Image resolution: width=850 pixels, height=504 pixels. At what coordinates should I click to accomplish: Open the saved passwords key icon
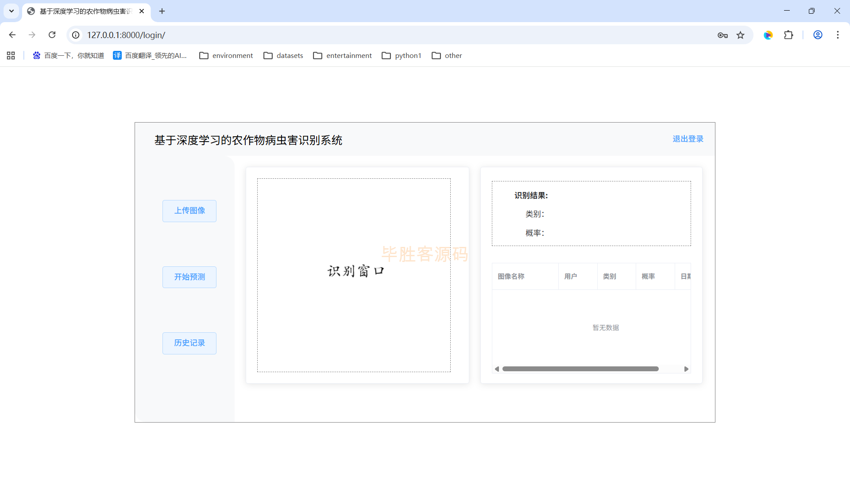(x=722, y=35)
